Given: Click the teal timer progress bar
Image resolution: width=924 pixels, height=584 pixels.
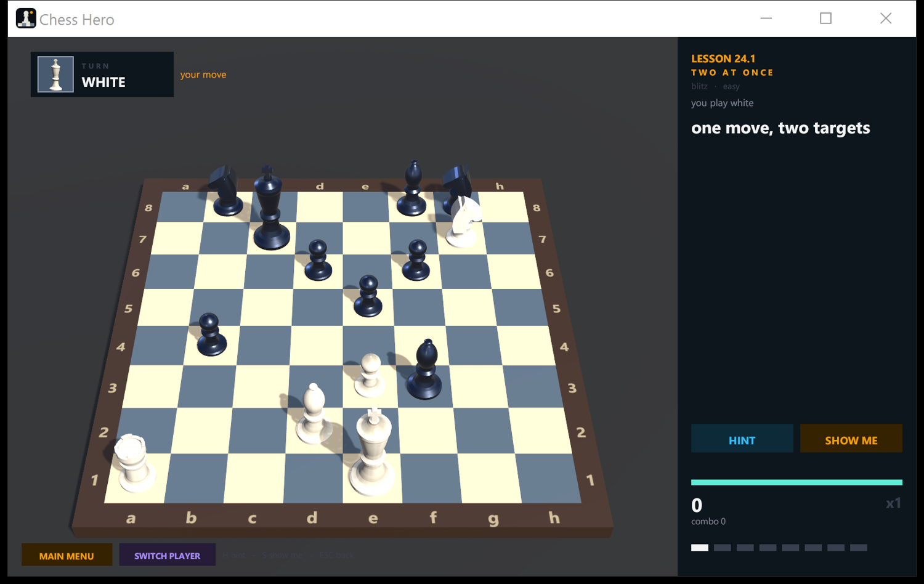Looking at the screenshot, I should click(796, 482).
